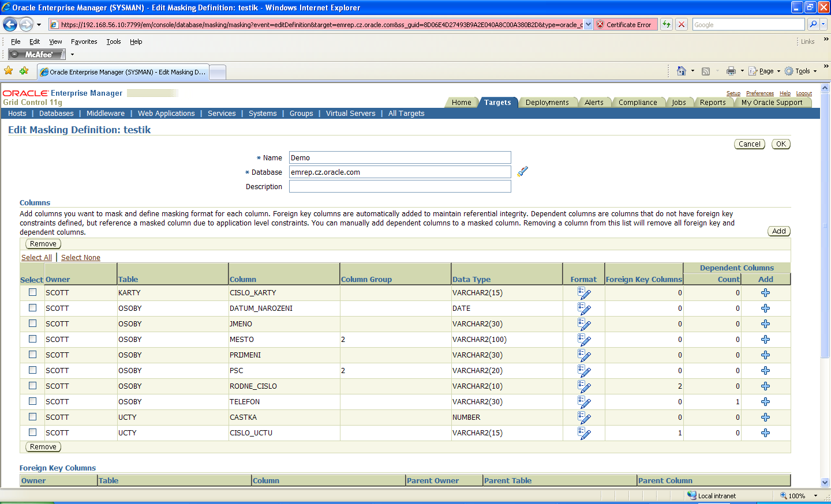Add dependent column for MESTO row
The height and width of the screenshot is (504, 831).
tap(766, 340)
